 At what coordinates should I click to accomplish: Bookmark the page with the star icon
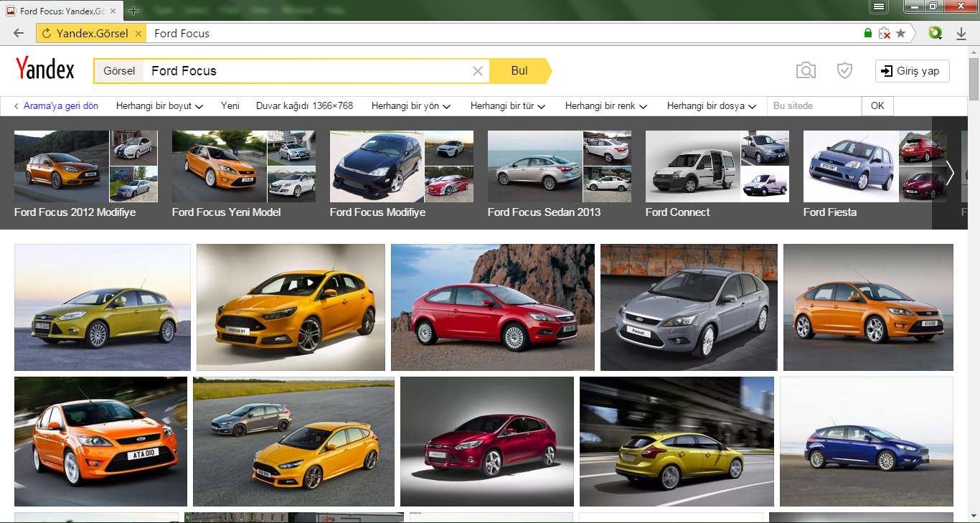(x=901, y=33)
